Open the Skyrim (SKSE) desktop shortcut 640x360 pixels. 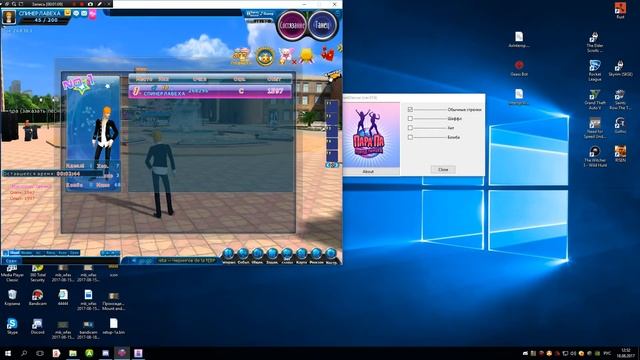point(620,68)
